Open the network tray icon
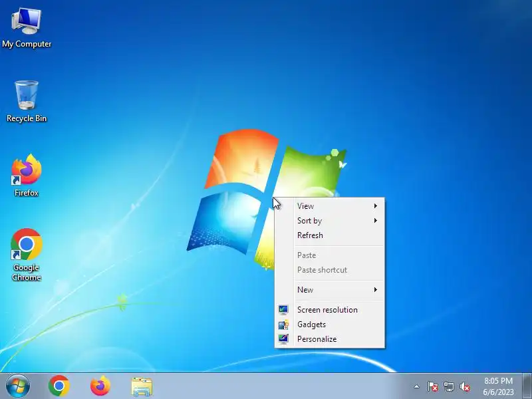532x399 pixels. [x=448, y=386]
